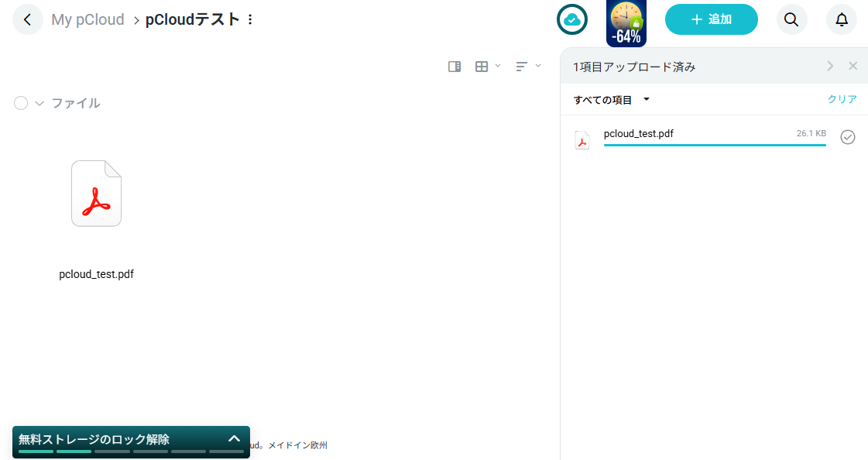Click the completed checkmark for pcloud_test.pdf upload
Screen dimensions: 868x460
pyautogui.click(x=848, y=137)
